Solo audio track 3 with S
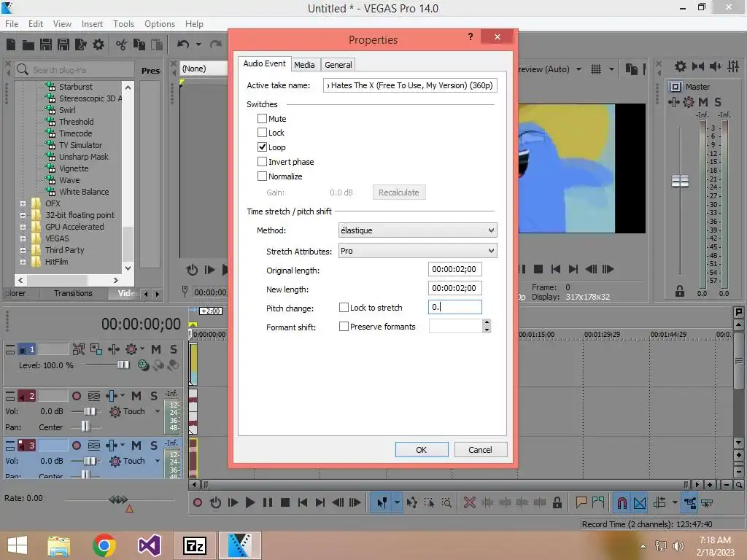The height and width of the screenshot is (560, 747). coord(154,446)
